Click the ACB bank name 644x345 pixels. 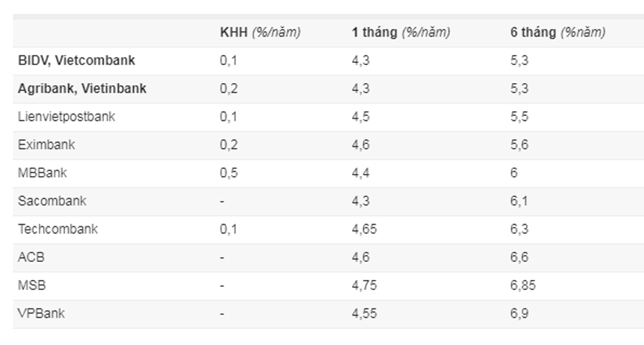click(x=31, y=257)
